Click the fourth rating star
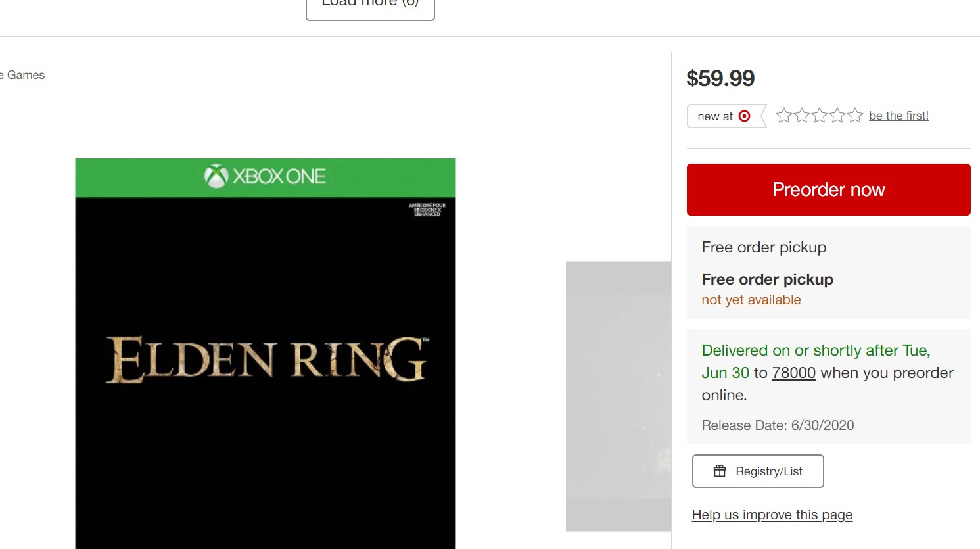 (837, 116)
